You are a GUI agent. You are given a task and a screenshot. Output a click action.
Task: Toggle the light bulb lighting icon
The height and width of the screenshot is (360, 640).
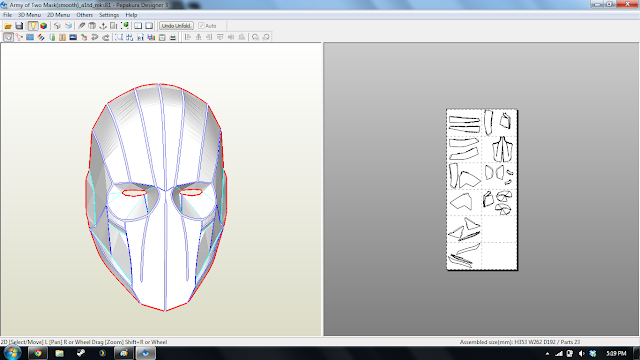(x=33, y=26)
